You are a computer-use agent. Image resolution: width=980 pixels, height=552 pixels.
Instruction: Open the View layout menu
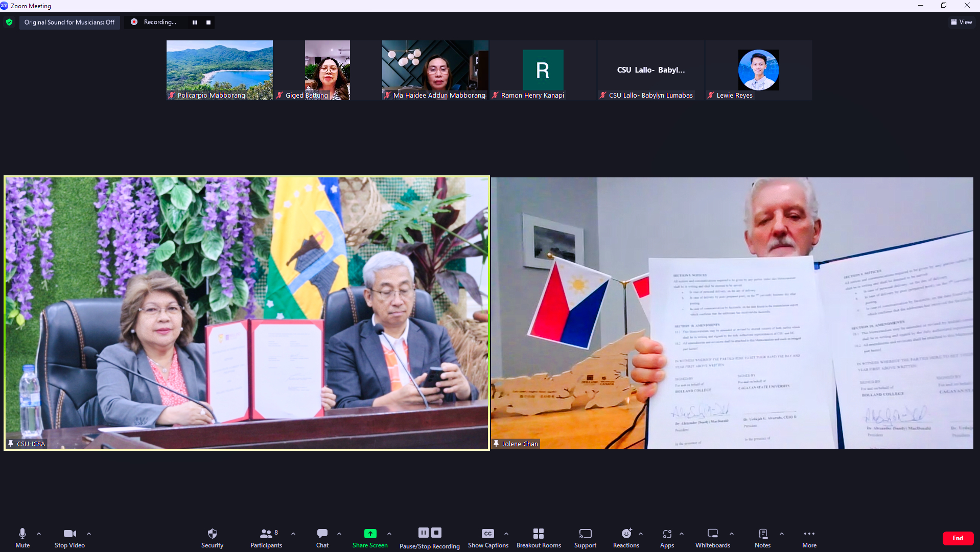pos(961,22)
